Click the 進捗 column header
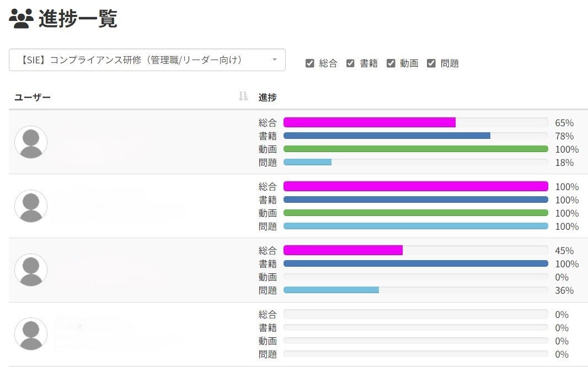 (x=268, y=98)
